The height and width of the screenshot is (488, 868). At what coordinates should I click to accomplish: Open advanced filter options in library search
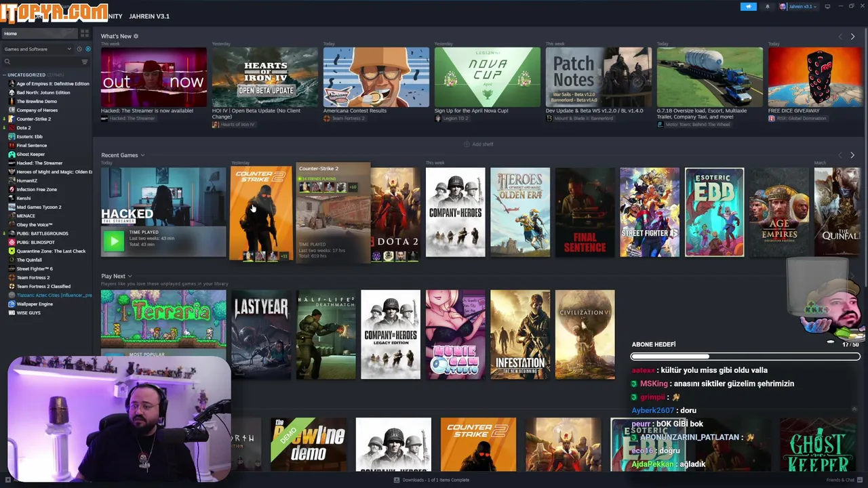85,62
